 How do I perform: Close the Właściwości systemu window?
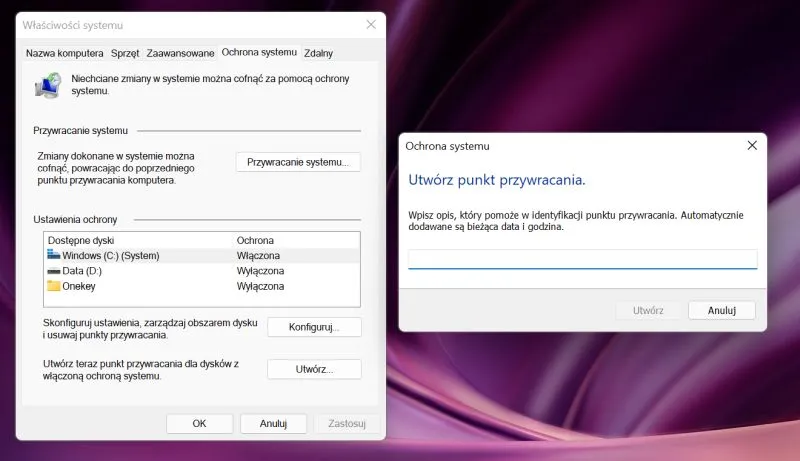(x=371, y=24)
